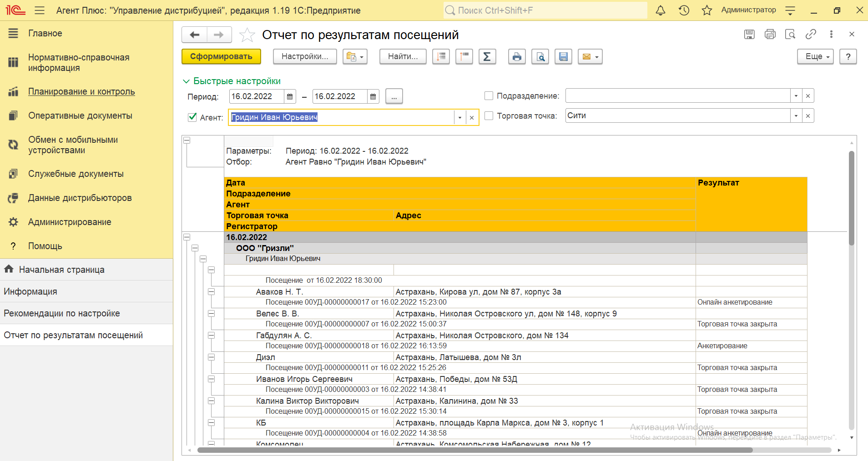Open Планирование и контроль section
This screenshot has height=461, width=868.
[x=81, y=91]
